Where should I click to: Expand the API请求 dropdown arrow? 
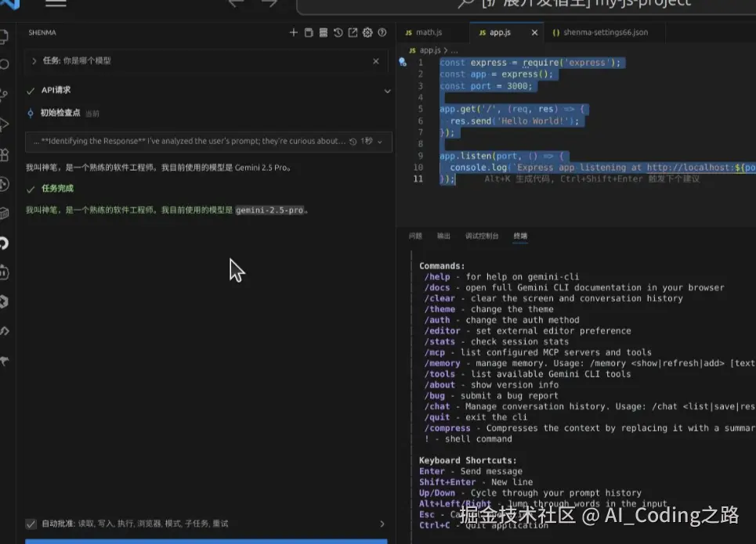(387, 91)
